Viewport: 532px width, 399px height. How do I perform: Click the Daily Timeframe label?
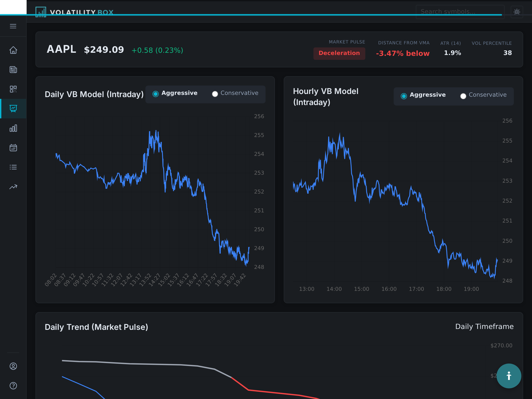pyautogui.click(x=484, y=326)
